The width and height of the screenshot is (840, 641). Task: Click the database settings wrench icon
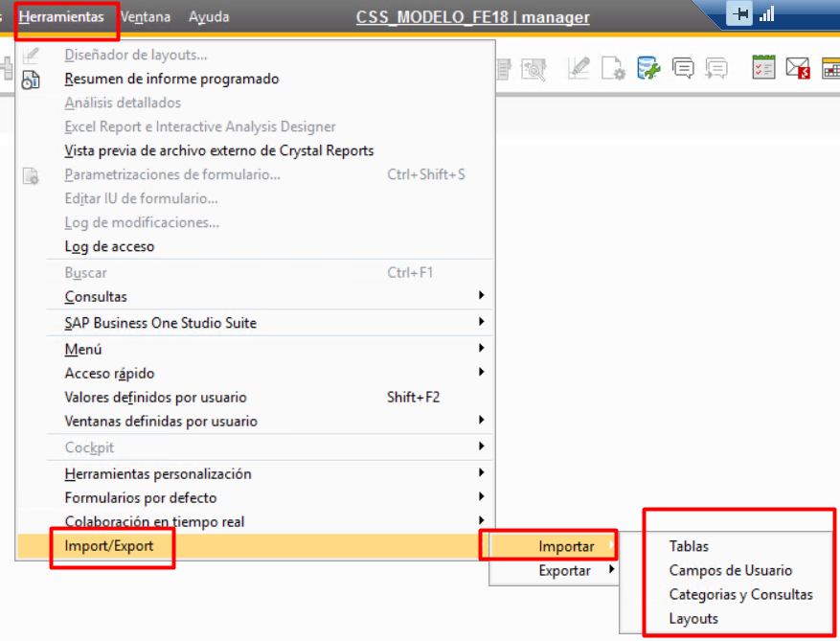649,67
